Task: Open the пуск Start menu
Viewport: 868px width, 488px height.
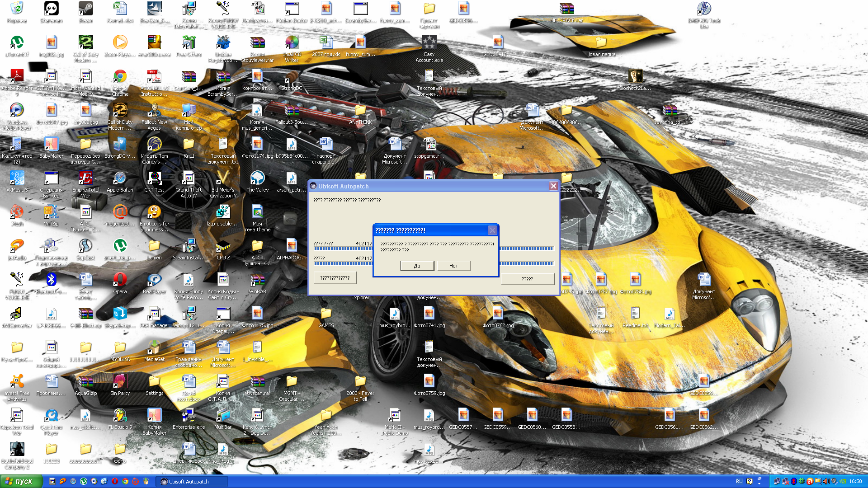Action: pyautogui.click(x=21, y=482)
